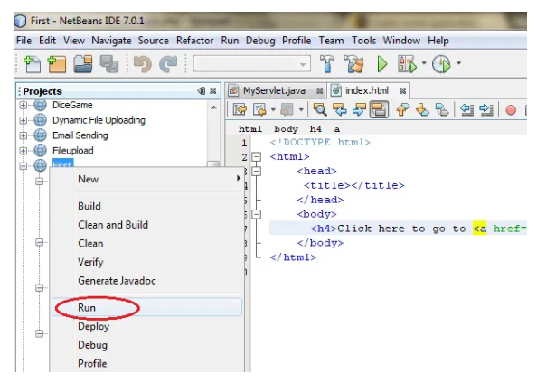Click the New File toolbar icon
Viewport: 546px width, 392px height.
33,64
